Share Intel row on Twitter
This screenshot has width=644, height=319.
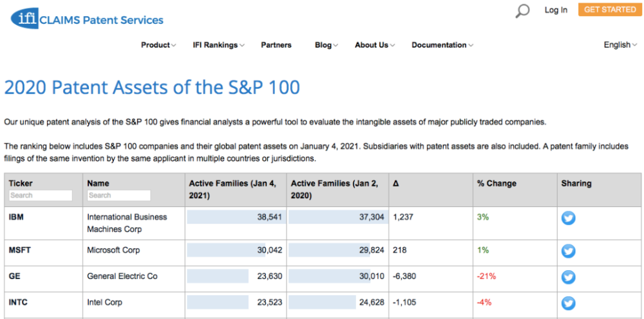tap(569, 304)
